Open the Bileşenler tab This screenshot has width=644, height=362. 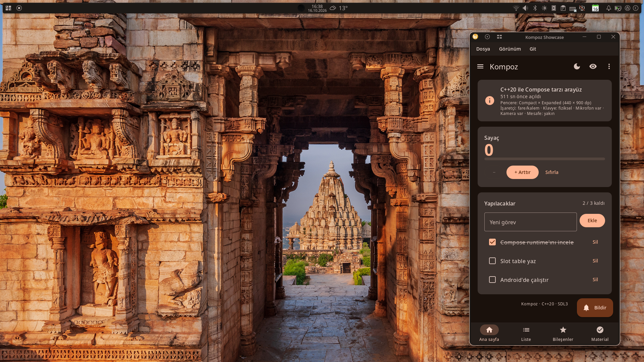point(563,334)
